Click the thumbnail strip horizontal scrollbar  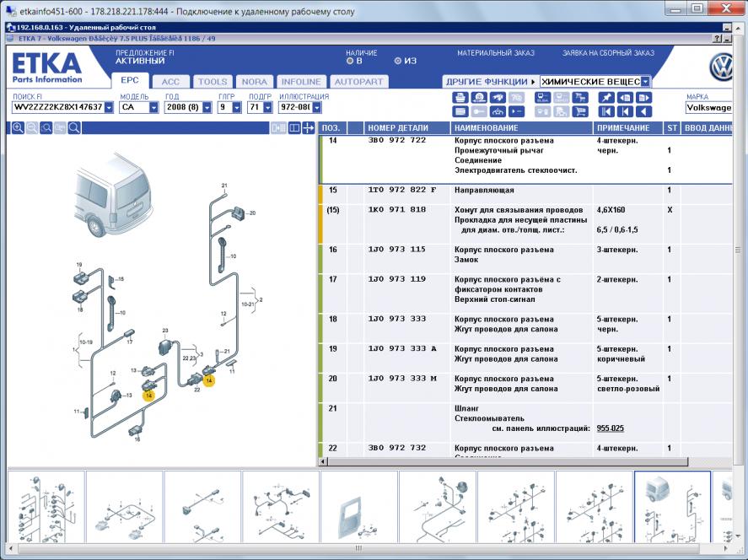coord(358,548)
